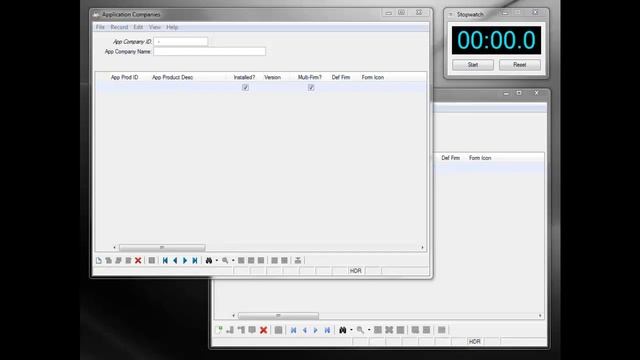Click the 'App Company ID:' label
The height and width of the screenshot is (360, 640).
coord(132,42)
